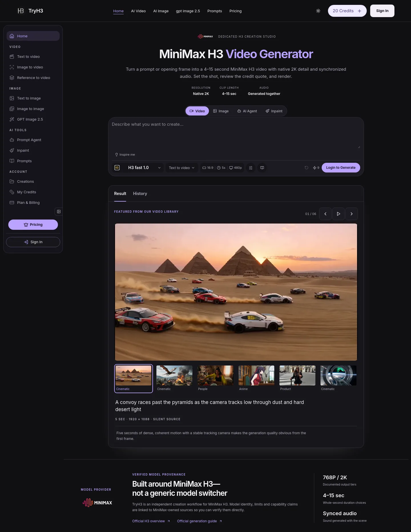Expand the Text to video mode dropdown
Viewport: 411px width, 532px height.
coord(182,168)
